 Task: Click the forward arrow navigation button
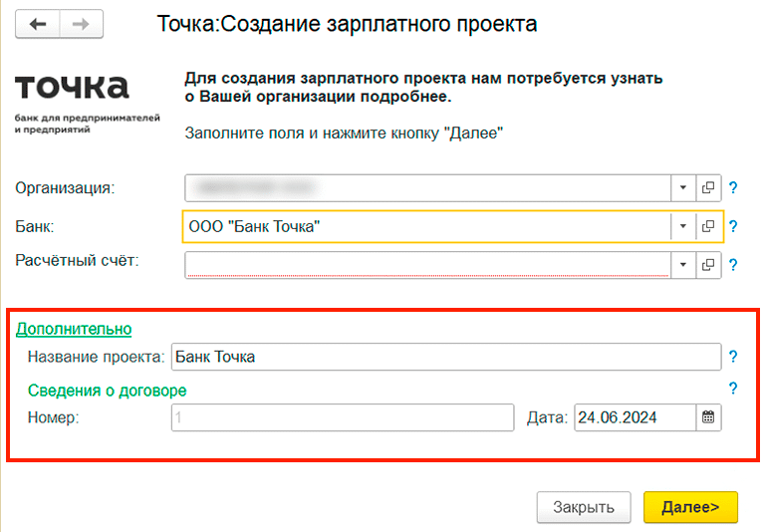point(82,25)
